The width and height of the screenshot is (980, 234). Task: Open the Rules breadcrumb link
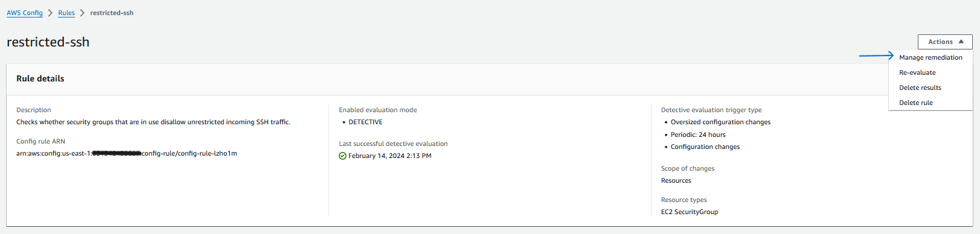(x=66, y=13)
